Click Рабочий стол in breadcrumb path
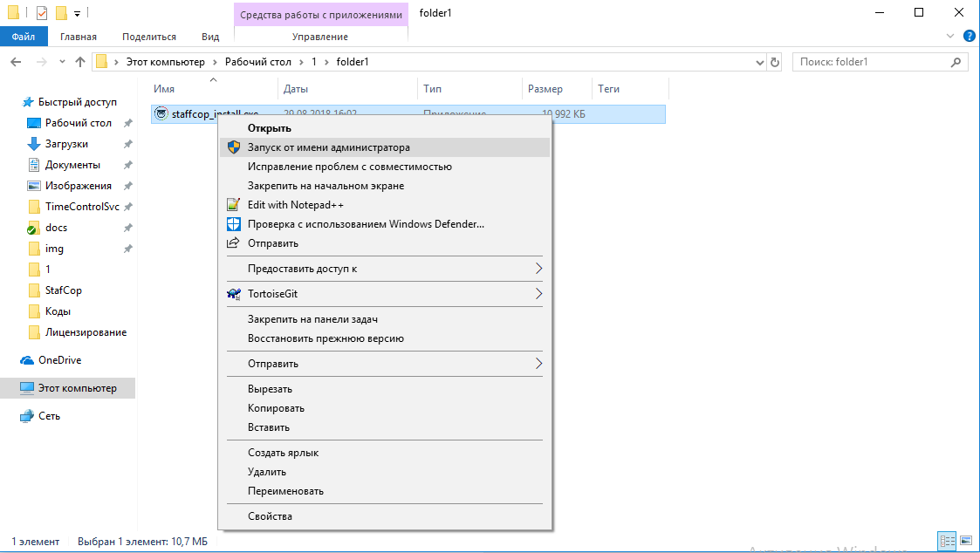Viewport: 980px width, 553px height. coord(258,62)
